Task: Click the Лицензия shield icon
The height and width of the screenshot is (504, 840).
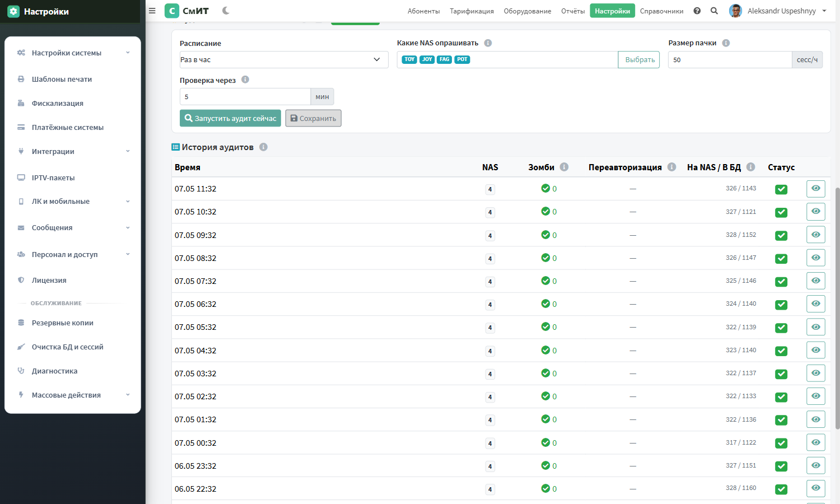Action: [21, 280]
